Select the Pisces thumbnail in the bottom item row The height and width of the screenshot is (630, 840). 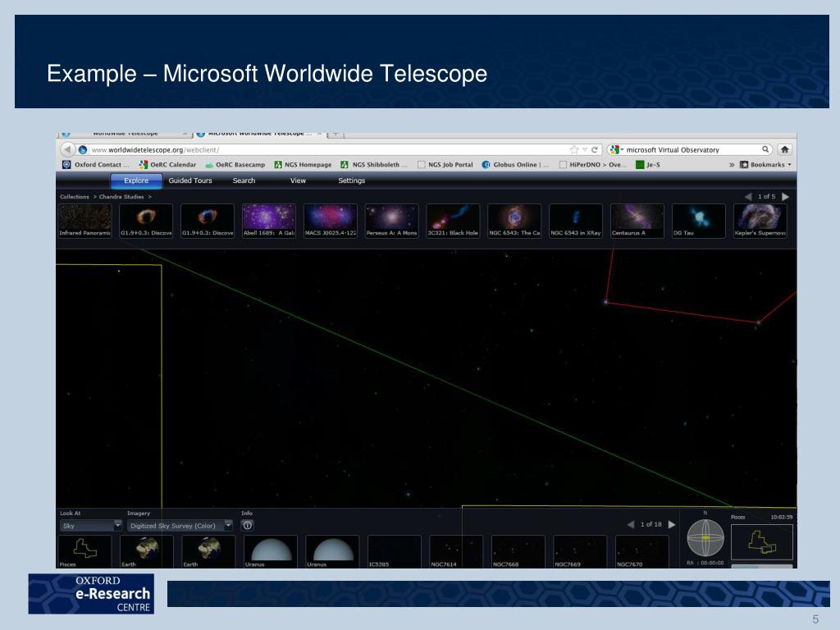tap(85, 551)
